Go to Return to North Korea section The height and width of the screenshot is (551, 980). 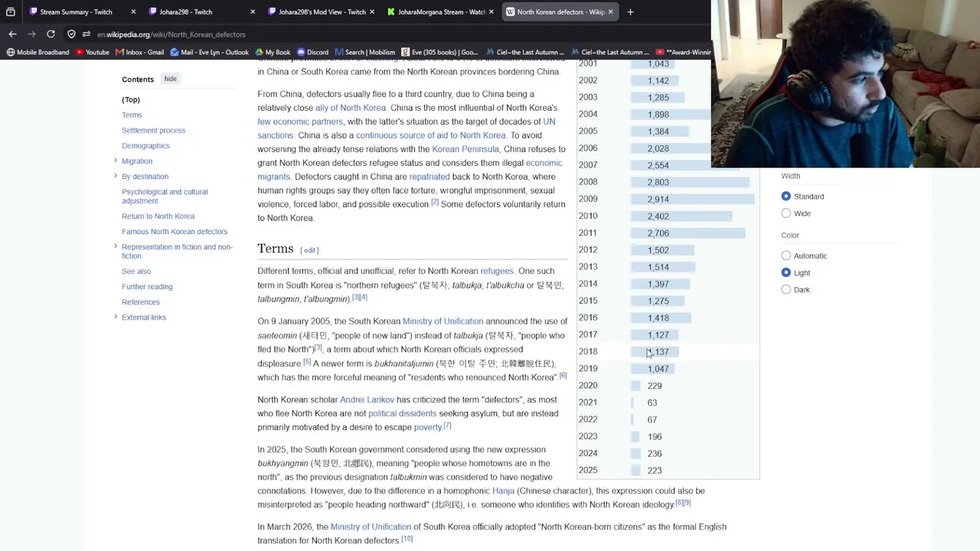point(158,216)
